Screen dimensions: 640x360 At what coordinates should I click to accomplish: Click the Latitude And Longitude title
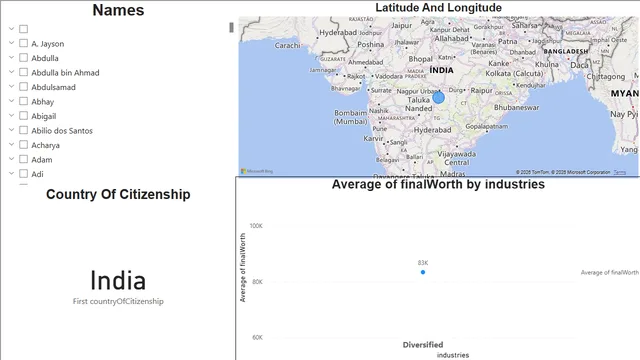pos(438,7)
